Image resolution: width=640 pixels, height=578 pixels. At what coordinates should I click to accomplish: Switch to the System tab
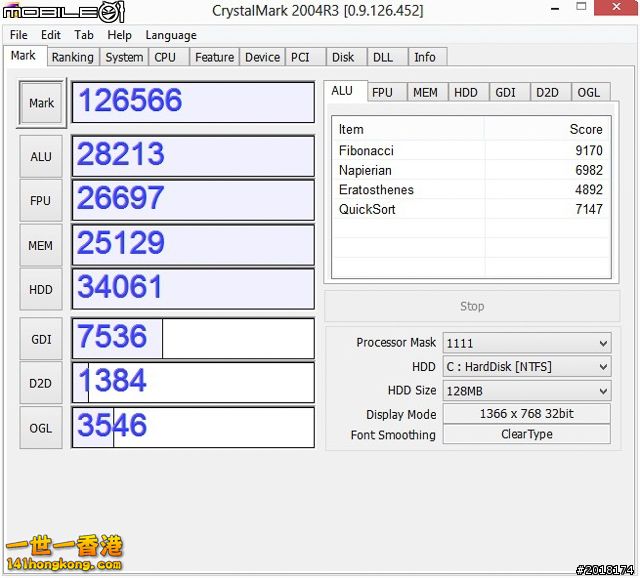(x=124, y=57)
